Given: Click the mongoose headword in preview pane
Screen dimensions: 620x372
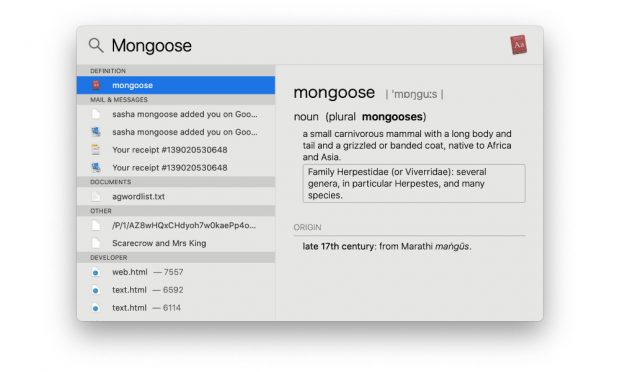Looking at the screenshot, I should point(334,93).
